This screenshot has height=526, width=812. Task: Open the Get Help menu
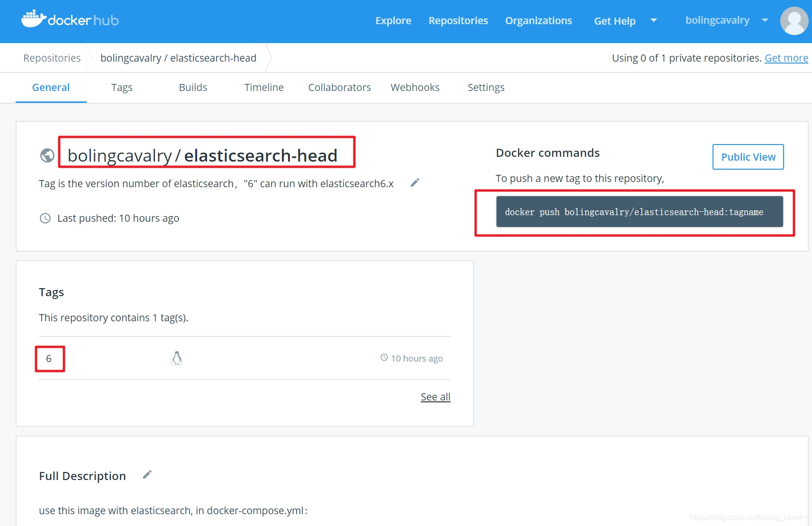(614, 21)
